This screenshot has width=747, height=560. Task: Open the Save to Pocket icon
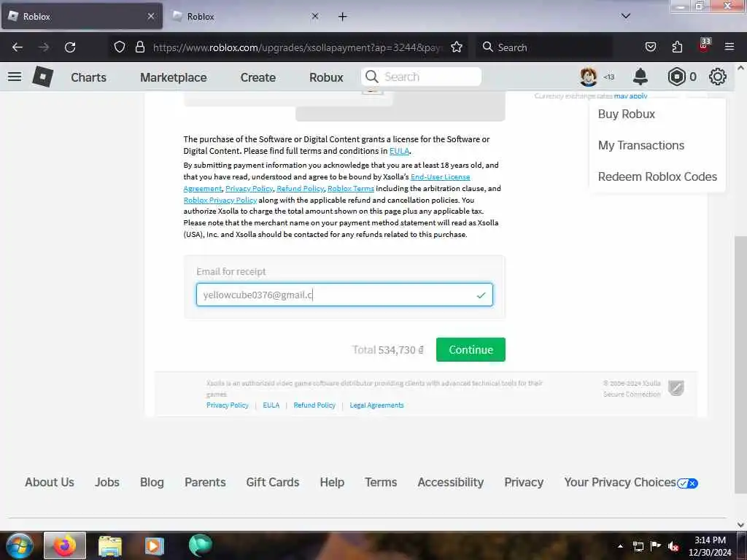click(650, 47)
